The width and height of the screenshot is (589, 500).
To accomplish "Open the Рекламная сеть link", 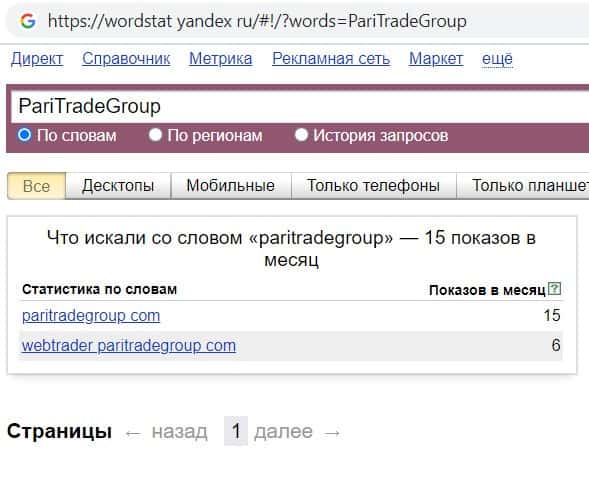I will pyautogui.click(x=331, y=59).
